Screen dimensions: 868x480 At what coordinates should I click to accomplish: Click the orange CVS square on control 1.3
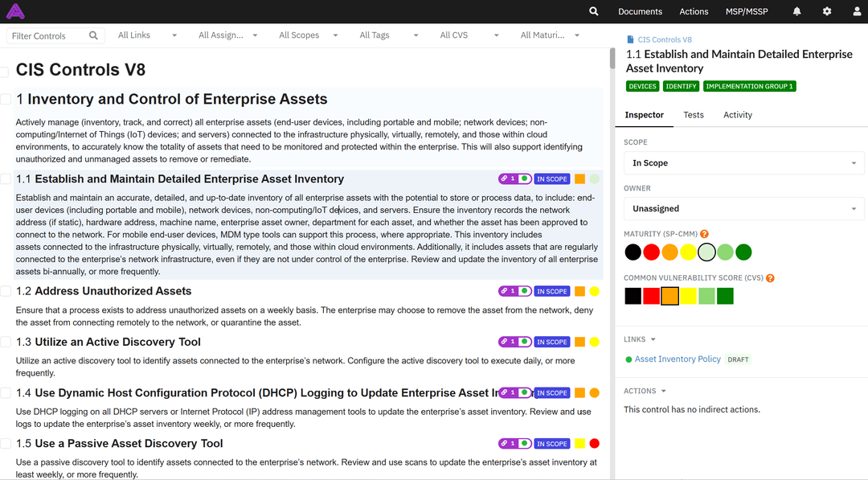click(579, 342)
